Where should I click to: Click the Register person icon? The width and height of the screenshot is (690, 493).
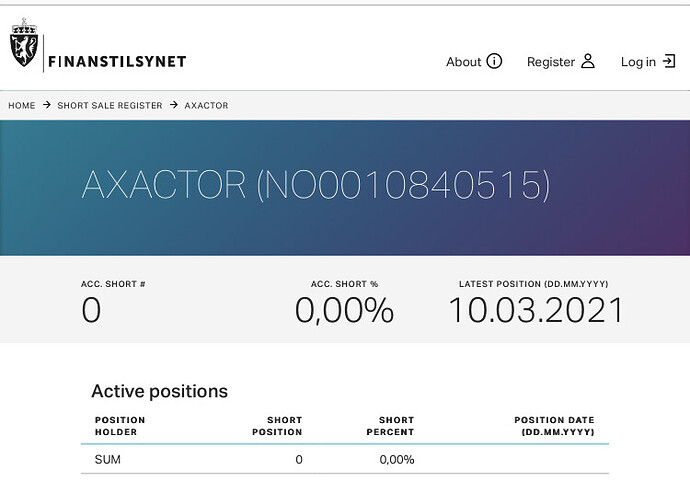[588, 61]
